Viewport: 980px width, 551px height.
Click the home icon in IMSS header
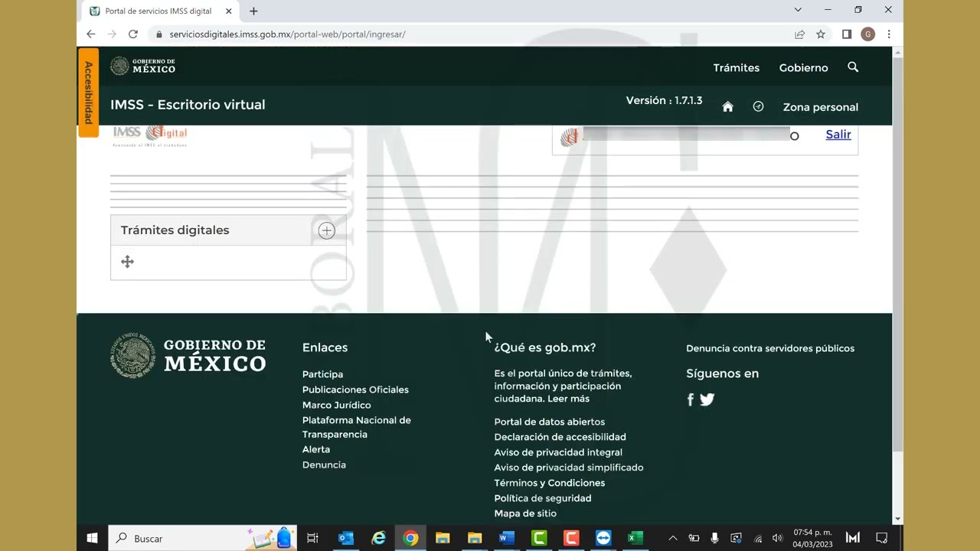[x=727, y=107]
